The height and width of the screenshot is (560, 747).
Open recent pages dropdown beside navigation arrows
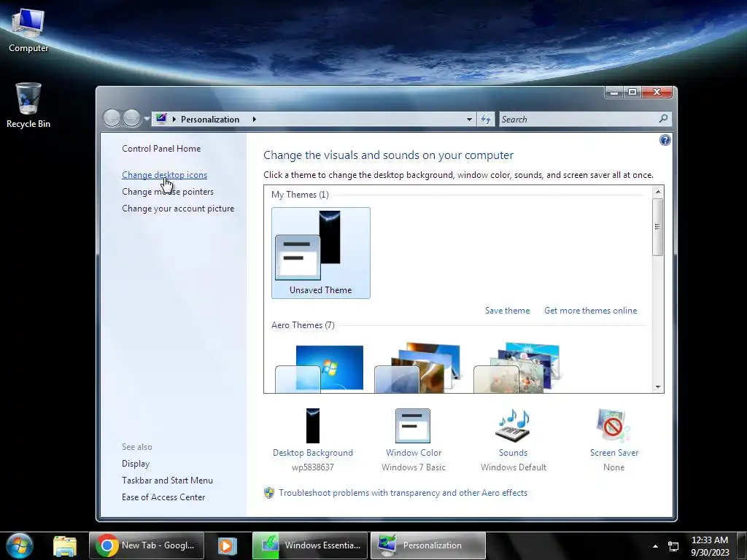[x=147, y=119]
